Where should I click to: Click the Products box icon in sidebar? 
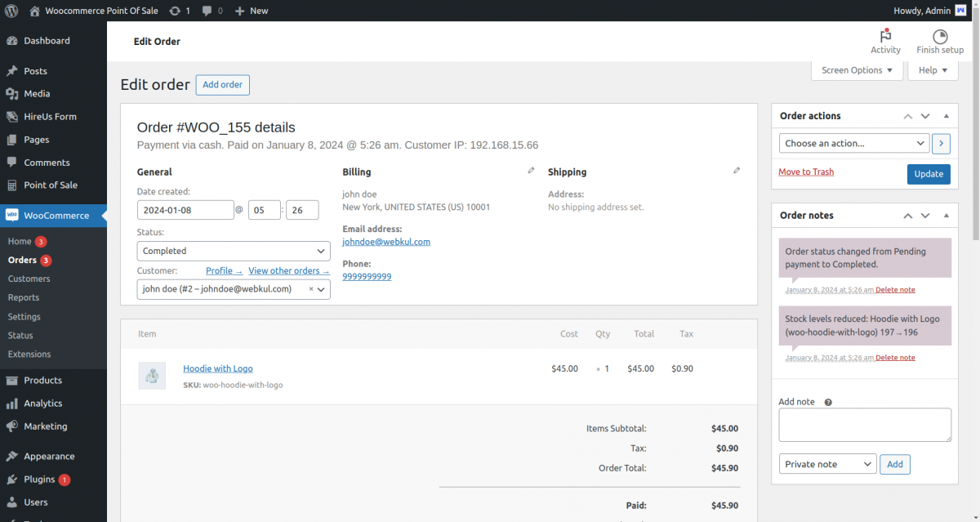[x=12, y=381]
